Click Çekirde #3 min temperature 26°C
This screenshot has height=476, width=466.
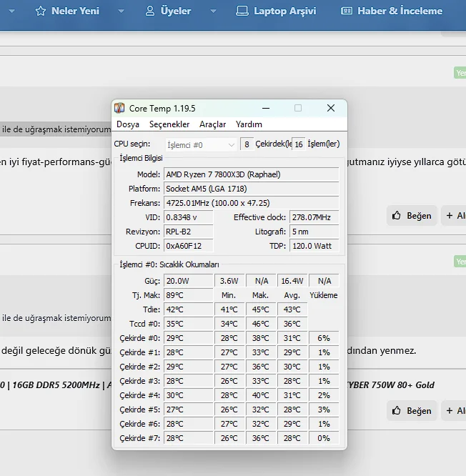coord(229,381)
